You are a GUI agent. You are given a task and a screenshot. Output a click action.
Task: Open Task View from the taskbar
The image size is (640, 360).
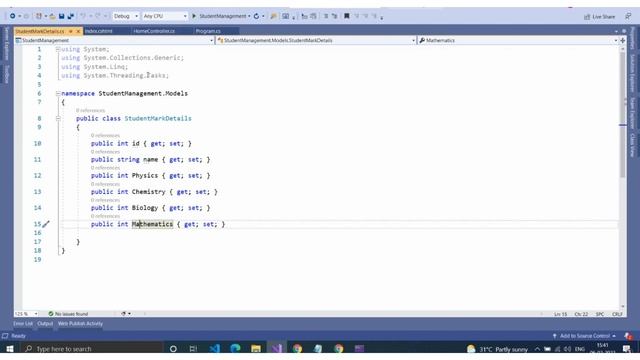tap(193, 349)
